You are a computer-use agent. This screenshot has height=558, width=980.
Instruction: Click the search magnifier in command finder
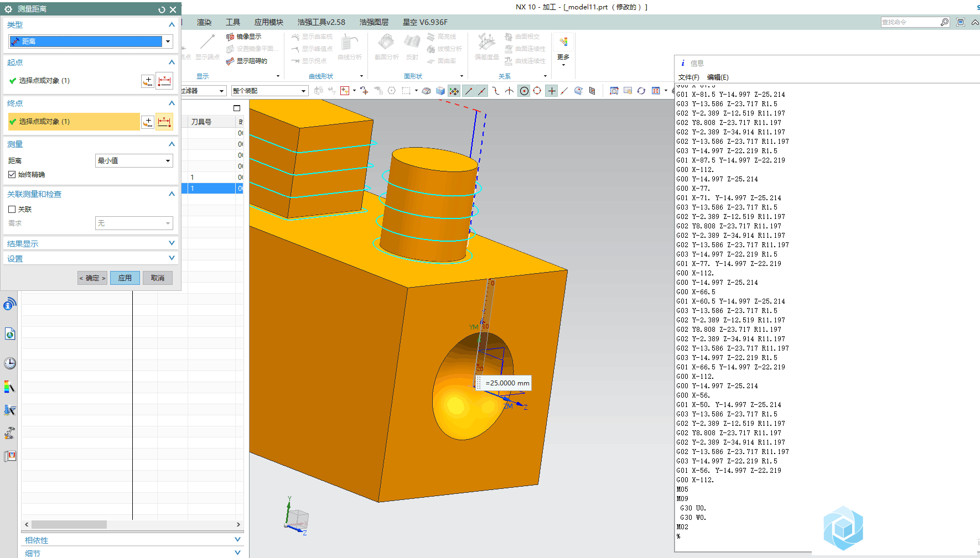945,22
